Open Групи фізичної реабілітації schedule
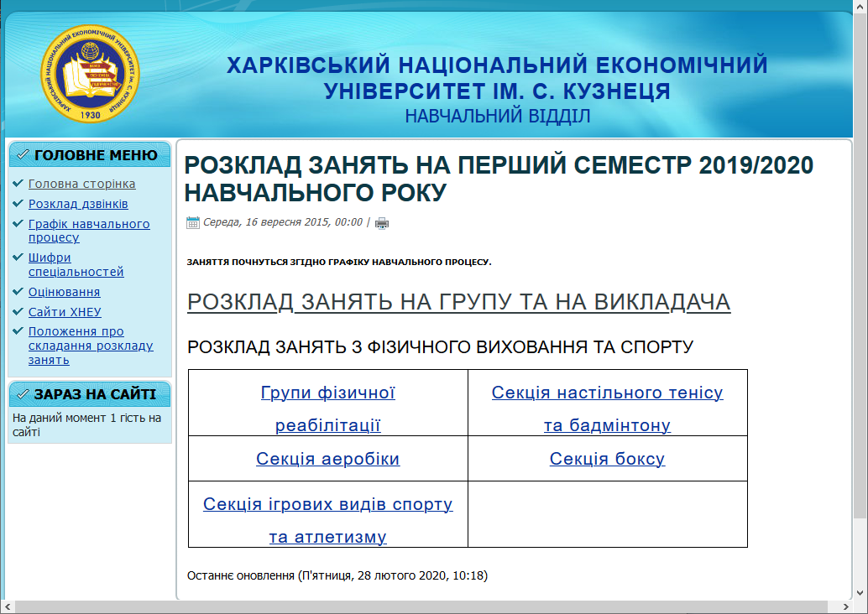The width and height of the screenshot is (868, 614). pos(328,408)
